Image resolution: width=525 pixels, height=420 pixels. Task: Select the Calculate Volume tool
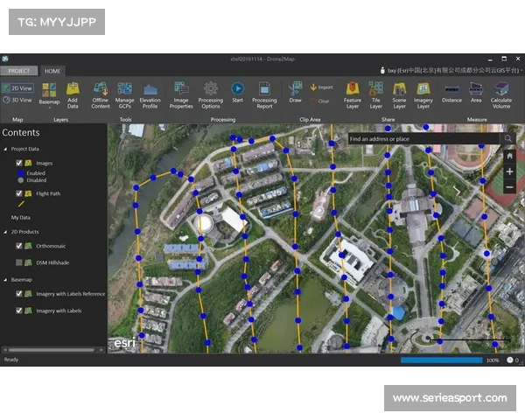tap(501, 95)
